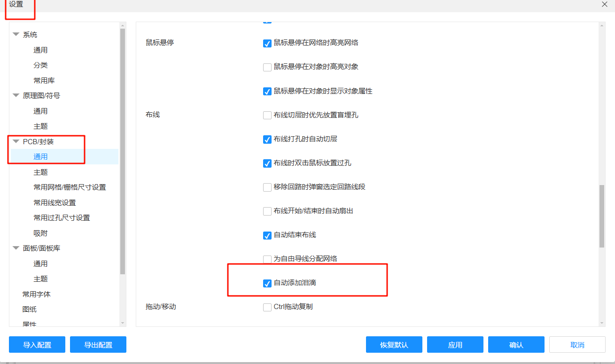The width and height of the screenshot is (615, 364).
Task: Open 常用网格/栅格尺寸设置 page
Action: 70,187
